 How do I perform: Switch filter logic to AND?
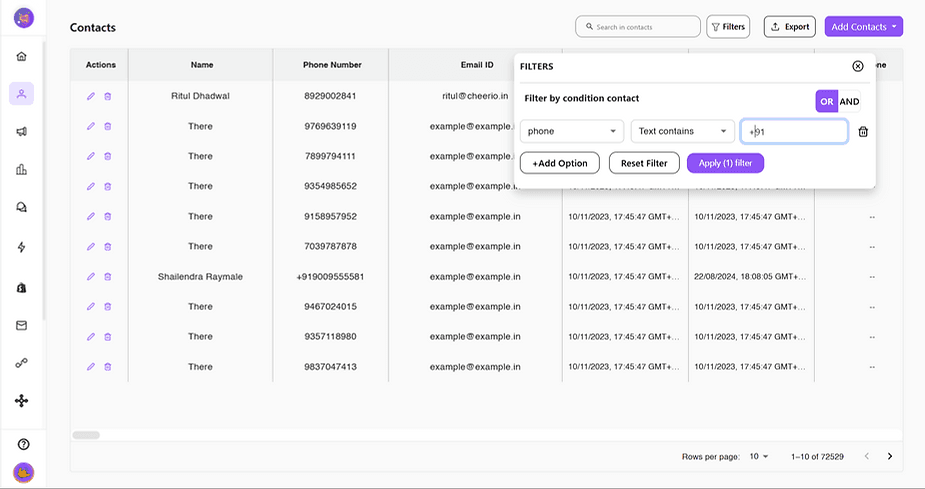(849, 101)
